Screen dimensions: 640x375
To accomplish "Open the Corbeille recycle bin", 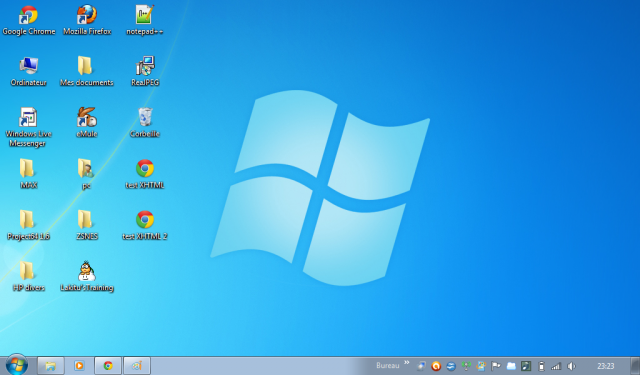I will click(145, 122).
